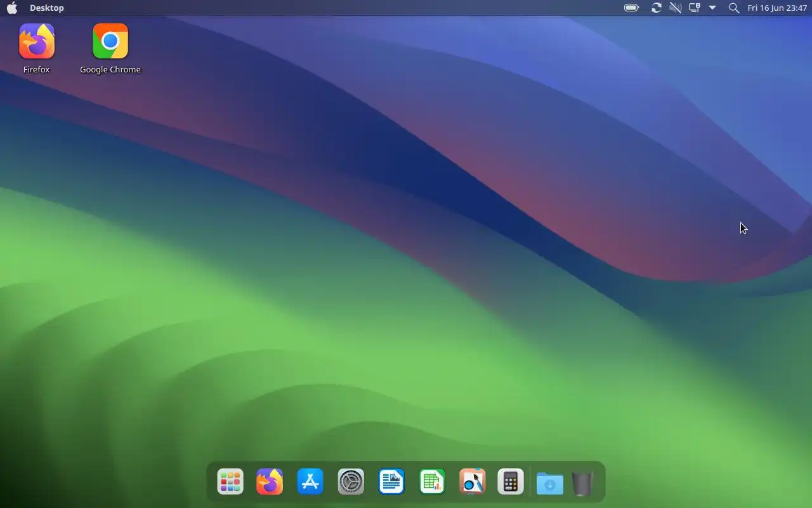Select the Firefox desktop shortcut
This screenshot has width=812, height=508.
37,49
